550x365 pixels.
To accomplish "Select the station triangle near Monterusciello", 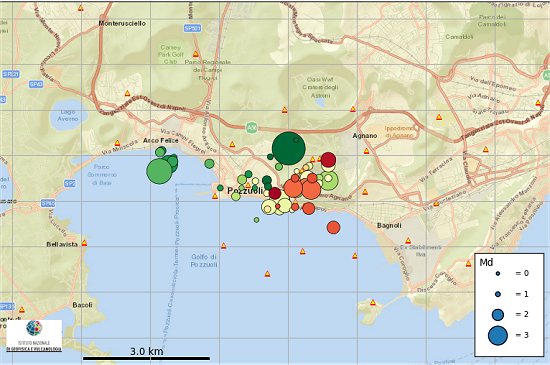I will pyautogui.click(x=81, y=8).
